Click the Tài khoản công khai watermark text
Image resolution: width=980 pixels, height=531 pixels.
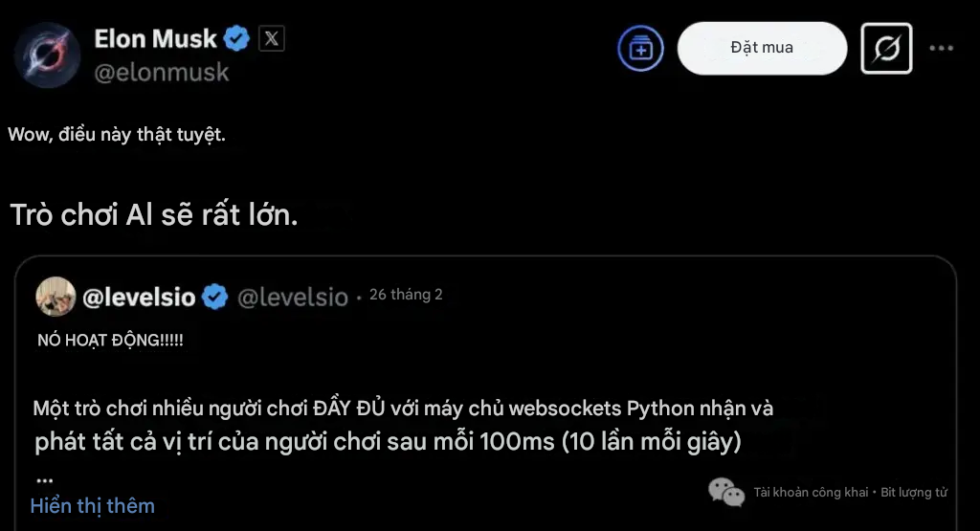(x=811, y=493)
